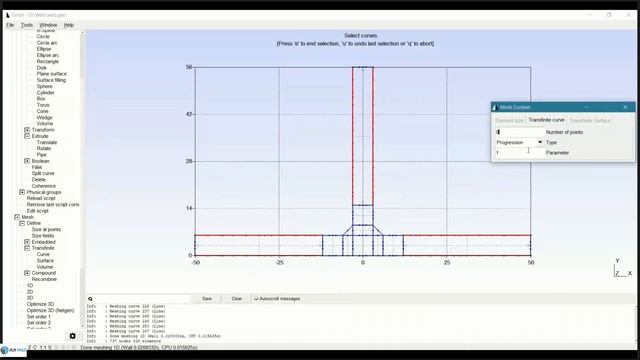Select Split curve in geometry tree
The width and height of the screenshot is (640, 360).
(x=43, y=173)
